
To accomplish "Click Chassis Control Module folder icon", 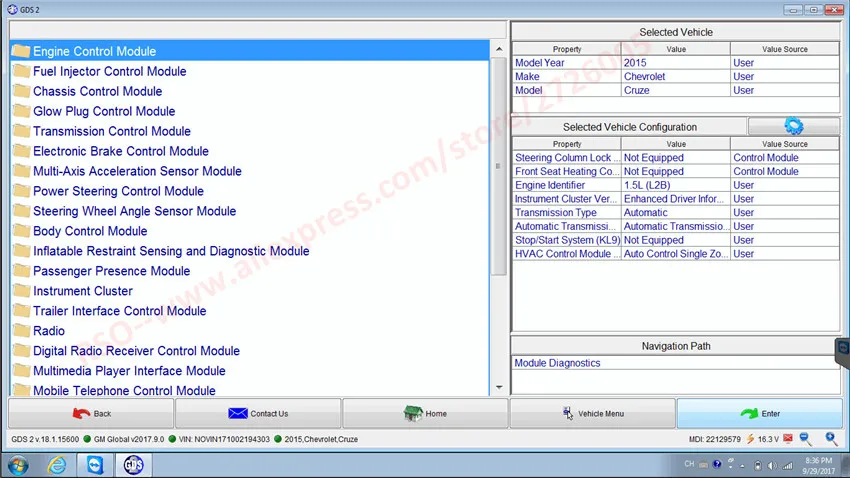I will (x=21, y=92).
